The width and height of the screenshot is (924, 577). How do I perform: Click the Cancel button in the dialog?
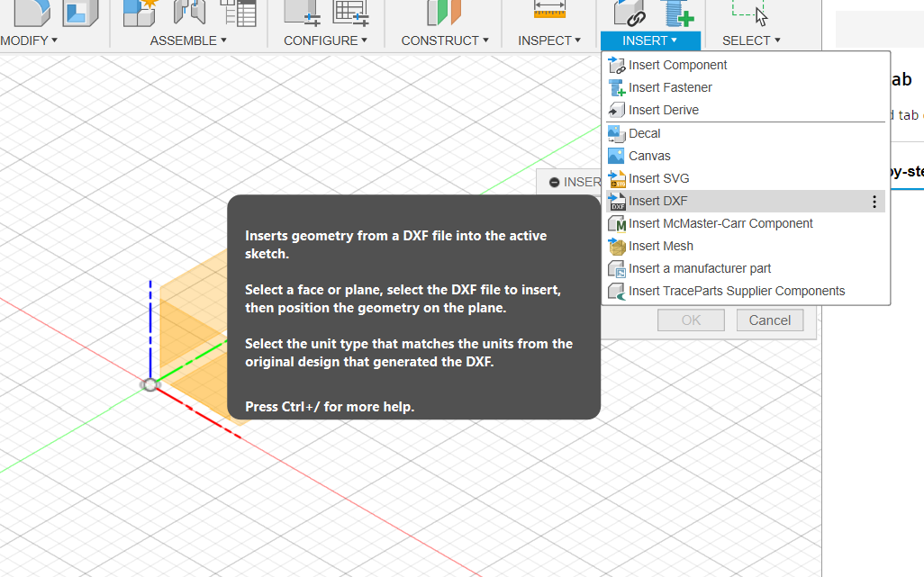pyautogui.click(x=770, y=320)
